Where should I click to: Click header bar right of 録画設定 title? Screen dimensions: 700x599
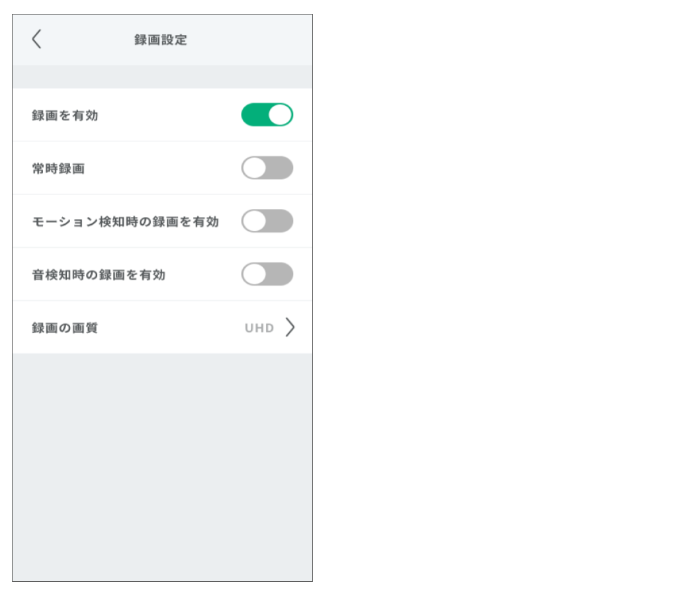[251, 40]
